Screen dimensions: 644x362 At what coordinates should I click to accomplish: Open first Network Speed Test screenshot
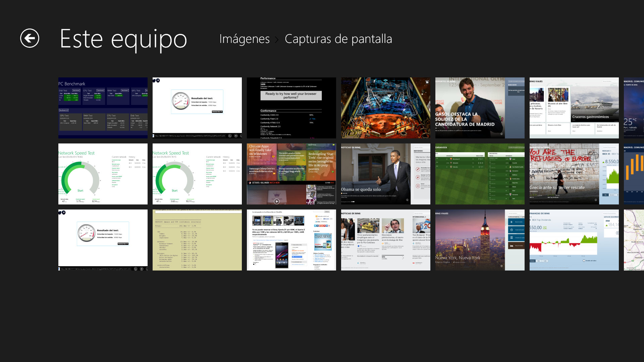[x=103, y=174]
